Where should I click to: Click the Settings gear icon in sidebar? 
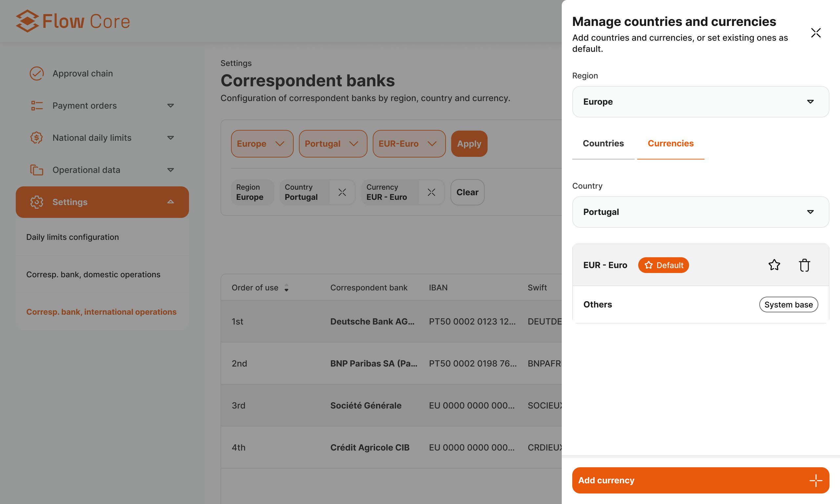pyautogui.click(x=36, y=202)
